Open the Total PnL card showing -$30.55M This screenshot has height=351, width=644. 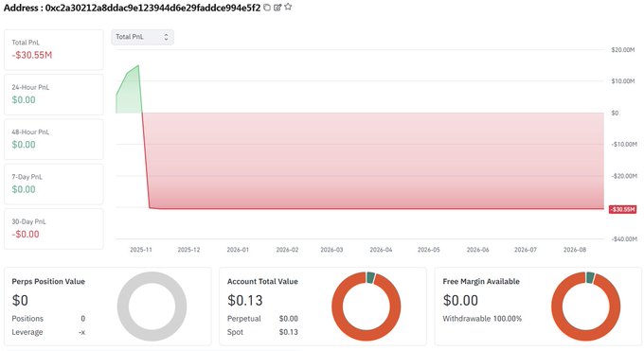click(x=54, y=50)
